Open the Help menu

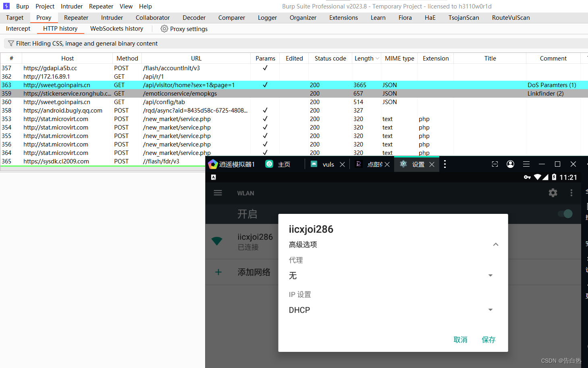145,6
